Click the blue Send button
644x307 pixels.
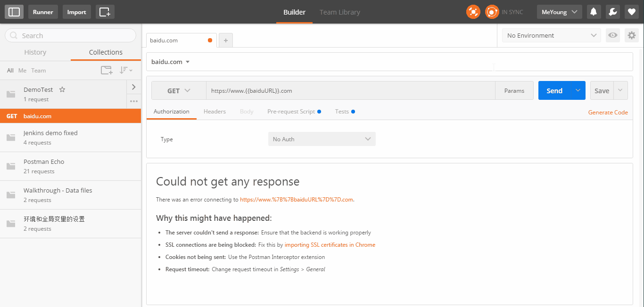[x=554, y=90]
